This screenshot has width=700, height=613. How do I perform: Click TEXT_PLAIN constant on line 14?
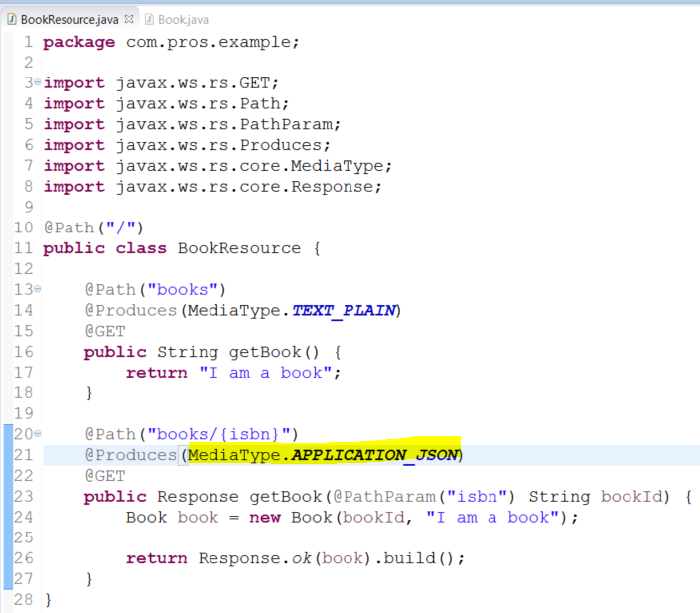345,311
